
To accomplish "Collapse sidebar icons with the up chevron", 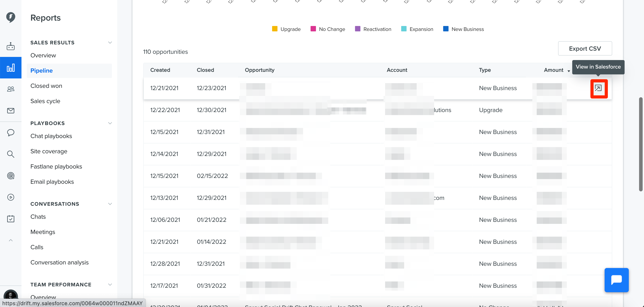I will coord(11,240).
